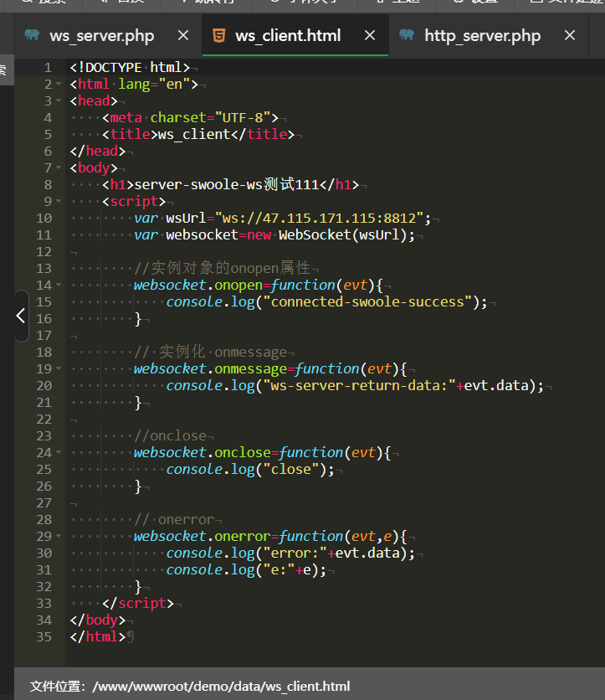Click the h1 server-swoole-ws测试111 line
The height and width of the screenshot is (700, 605).
tap(230, 184)
